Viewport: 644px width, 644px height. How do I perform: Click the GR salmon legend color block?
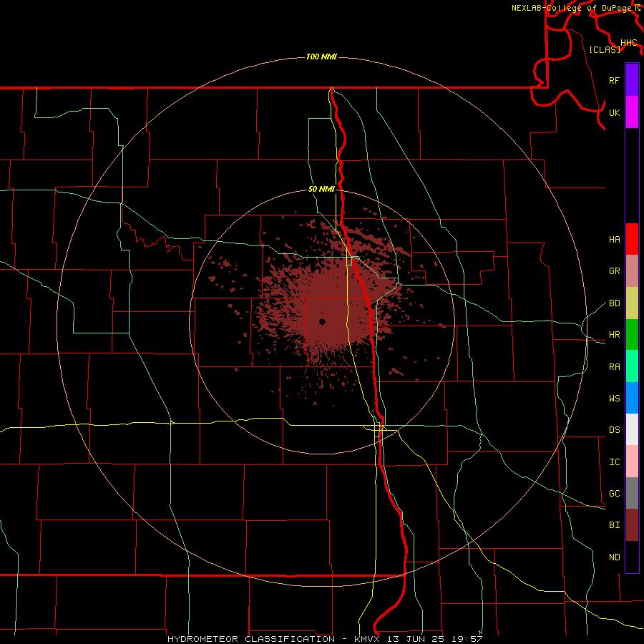632,271
